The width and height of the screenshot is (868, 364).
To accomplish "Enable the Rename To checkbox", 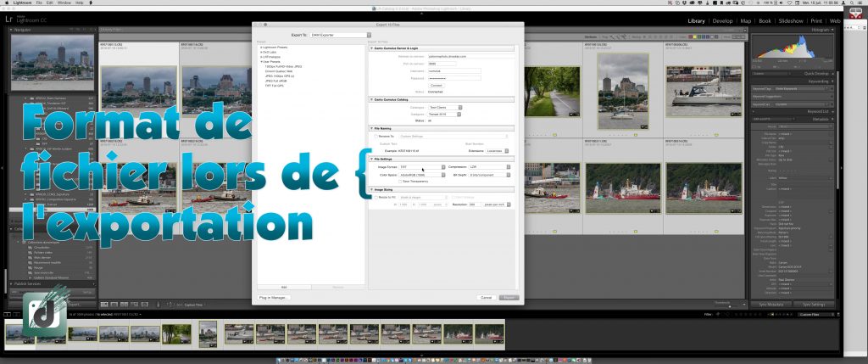I will tap(376, 136).
